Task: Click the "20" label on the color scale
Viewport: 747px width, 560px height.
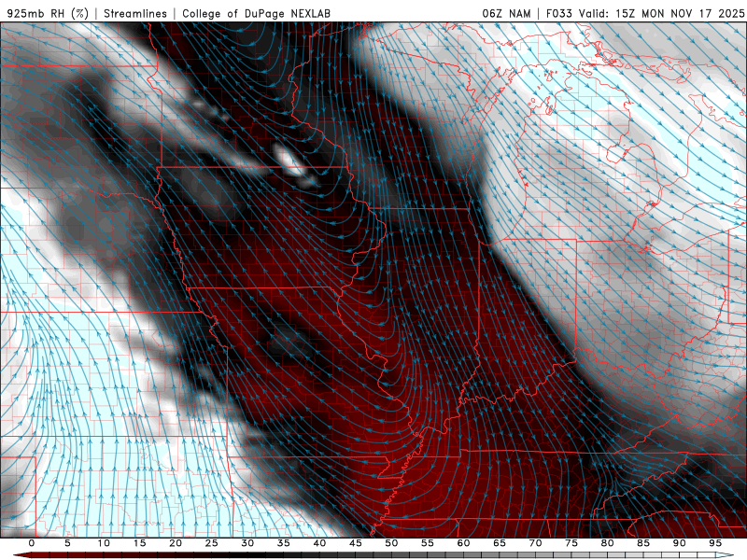Action: click(x=176, y=543)
